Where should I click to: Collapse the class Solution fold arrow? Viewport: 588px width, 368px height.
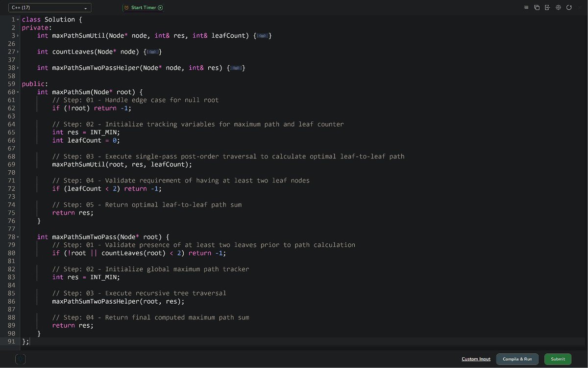coord(18,20)
